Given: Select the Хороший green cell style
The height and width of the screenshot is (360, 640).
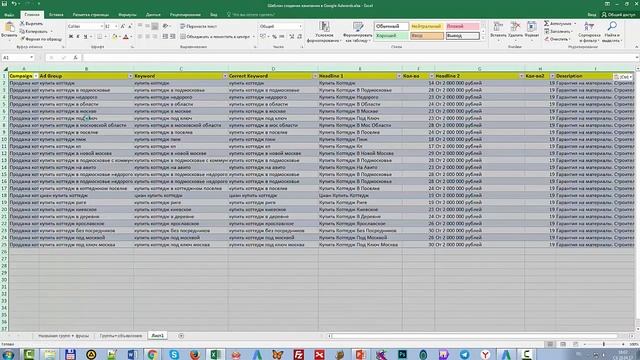Looking at the screenshot, I should click(x=391, y=36).
